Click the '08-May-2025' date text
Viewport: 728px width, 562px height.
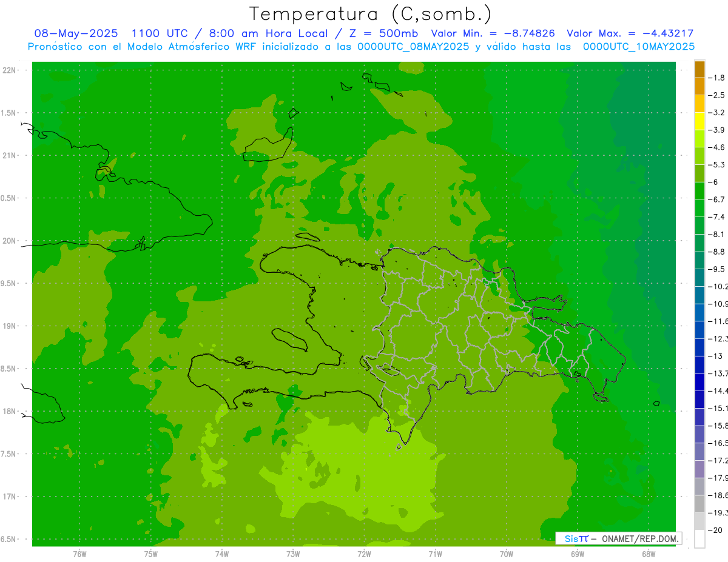pyautogui.click(x=76, y=33)
